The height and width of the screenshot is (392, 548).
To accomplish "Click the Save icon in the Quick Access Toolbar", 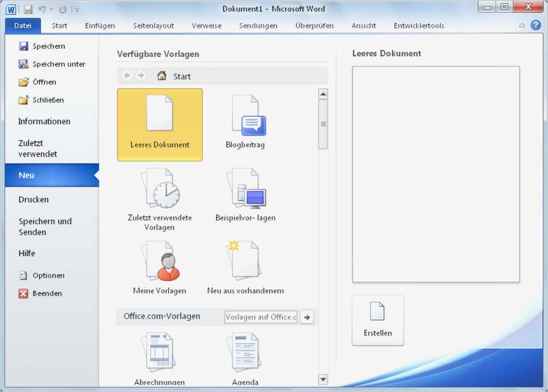I will pyautogui.click(x=27, y=8).
